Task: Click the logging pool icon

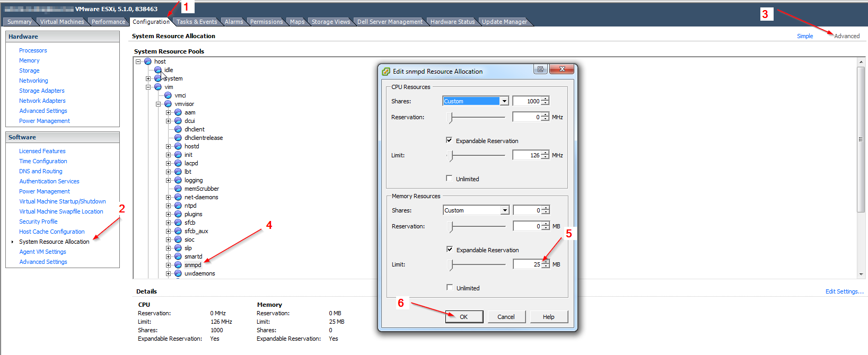Action: pos(178,180)
